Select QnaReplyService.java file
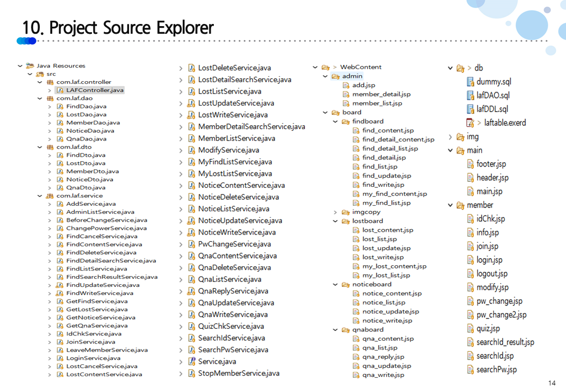Viewport: 566px width, 392px height. pyautogui.click(x=233, y=291)
